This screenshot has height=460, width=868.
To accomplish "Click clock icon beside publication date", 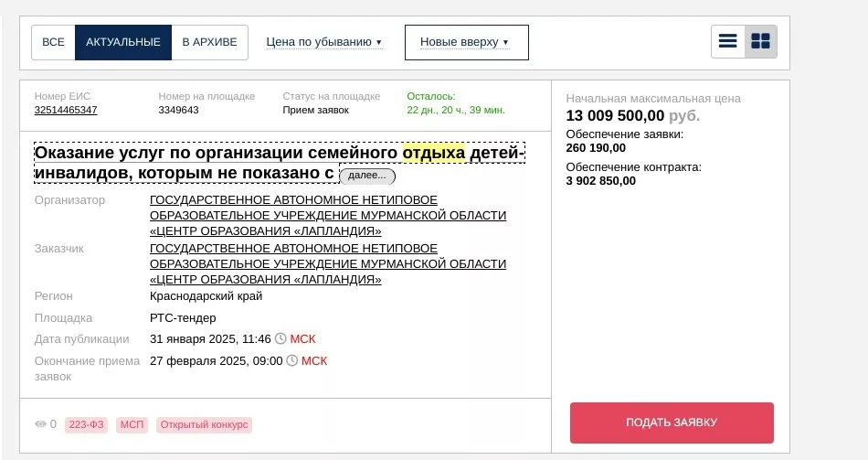I will 281,338.
